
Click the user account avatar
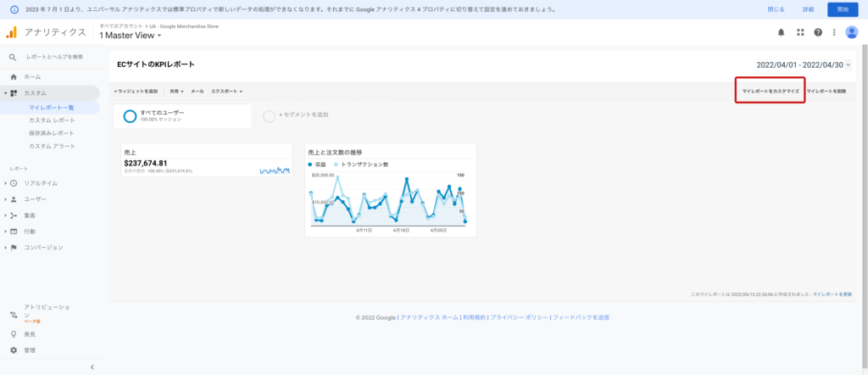tap(852, 32)
